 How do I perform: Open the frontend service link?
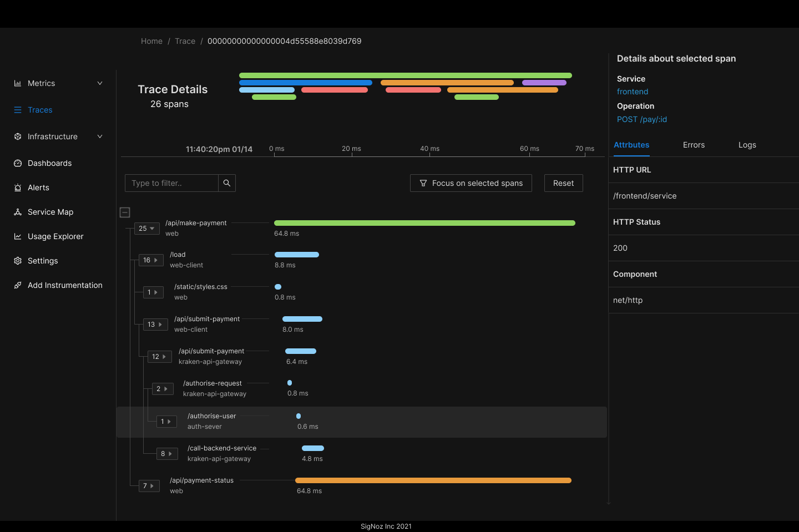633,92
